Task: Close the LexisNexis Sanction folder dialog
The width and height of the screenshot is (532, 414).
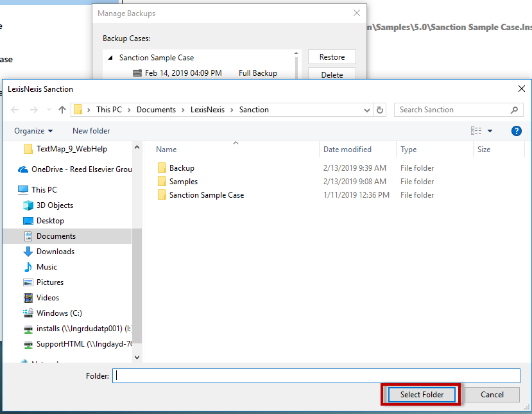Action: click(522, 89)
